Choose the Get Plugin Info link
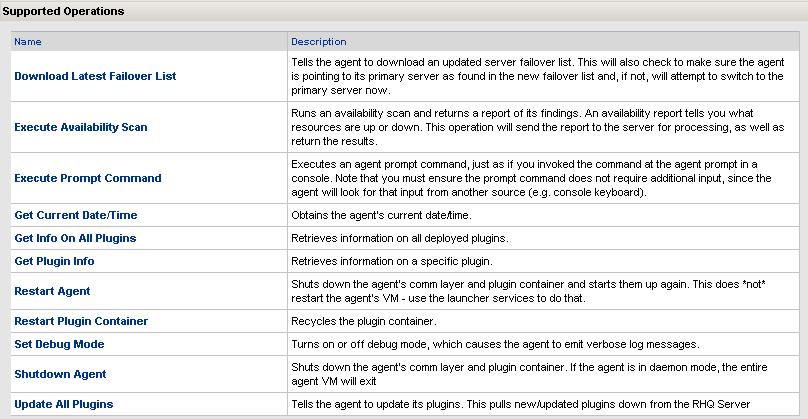 tap(55, 261)
